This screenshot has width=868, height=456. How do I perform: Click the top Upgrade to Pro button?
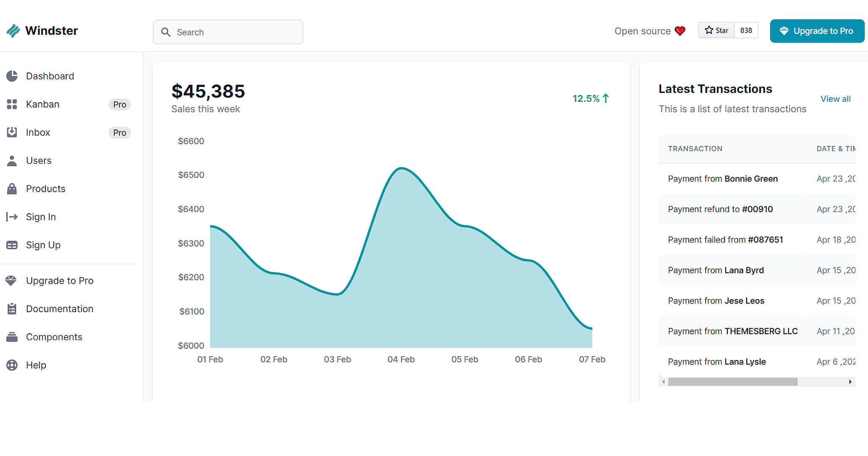tap(817, 31)
